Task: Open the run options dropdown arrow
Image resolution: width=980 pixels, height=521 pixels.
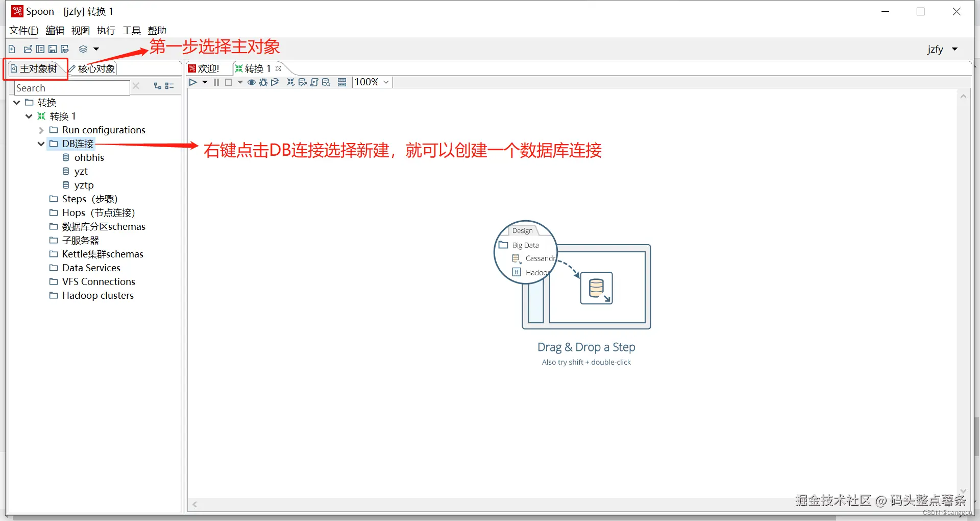Action: [x=205, y=82]
